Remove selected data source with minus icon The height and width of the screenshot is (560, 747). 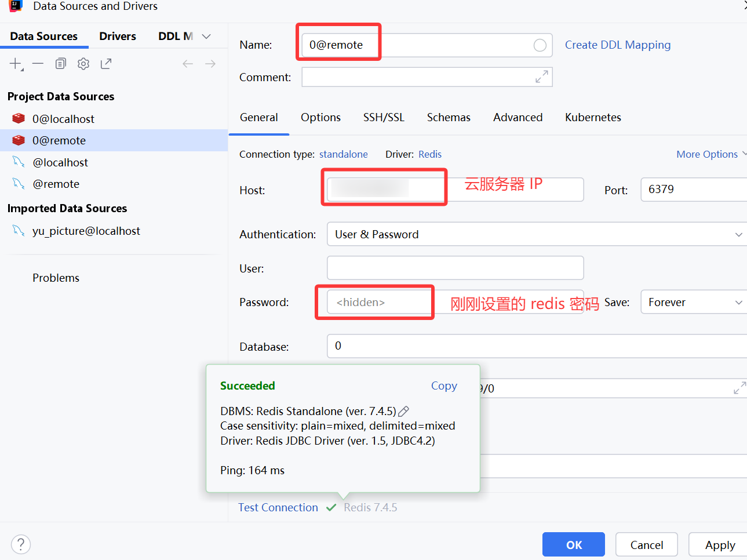coord(38,64)
